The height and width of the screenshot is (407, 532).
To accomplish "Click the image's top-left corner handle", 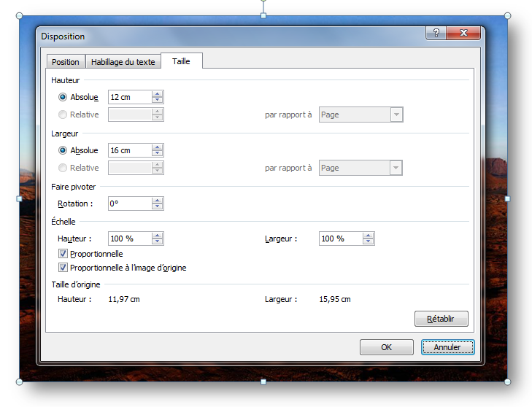I will tap(20, 15).
